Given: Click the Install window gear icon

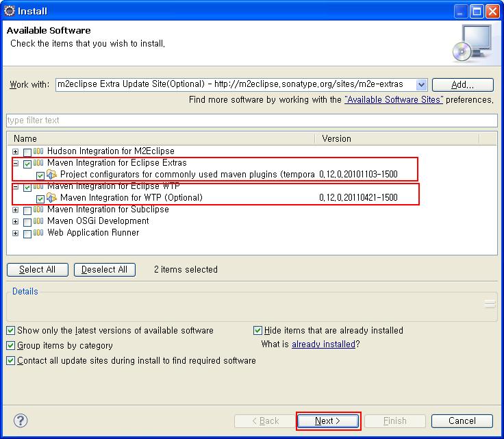Looking at the screenshot, I should point(10,11).
